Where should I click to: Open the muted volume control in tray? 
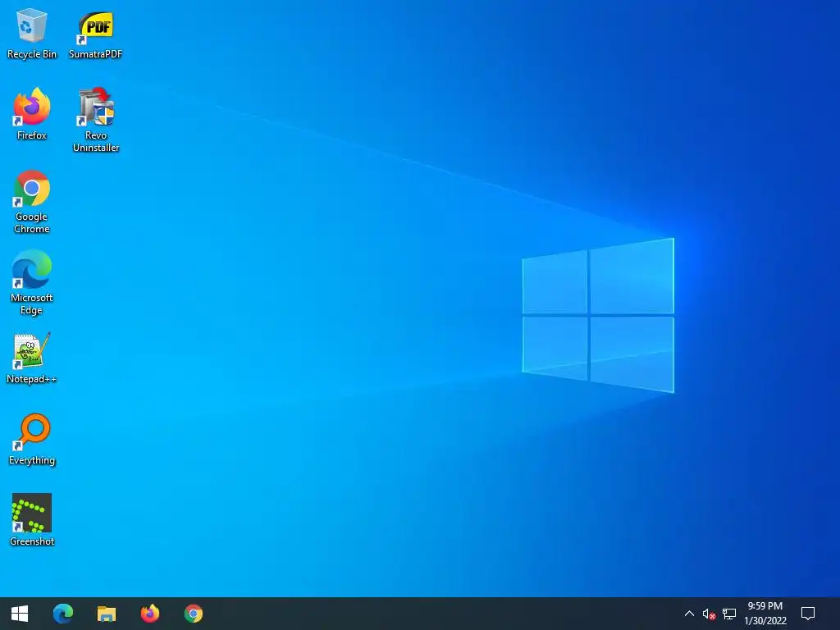tap(709, 614)
